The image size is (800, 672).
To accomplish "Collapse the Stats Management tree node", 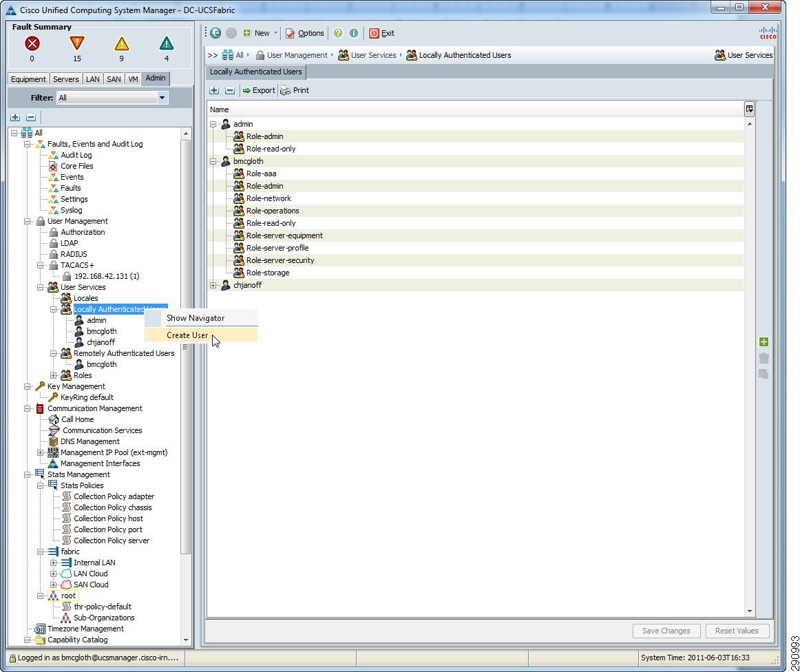I will (x=27, y=474).
